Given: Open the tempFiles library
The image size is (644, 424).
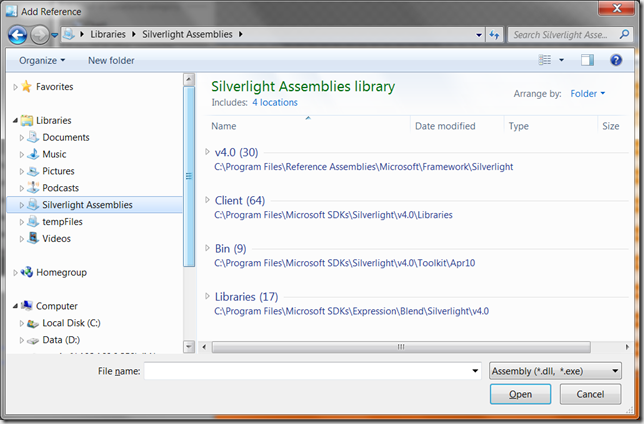Looking at the screenshot, I should pyautogui.click(x=62, y=221).
